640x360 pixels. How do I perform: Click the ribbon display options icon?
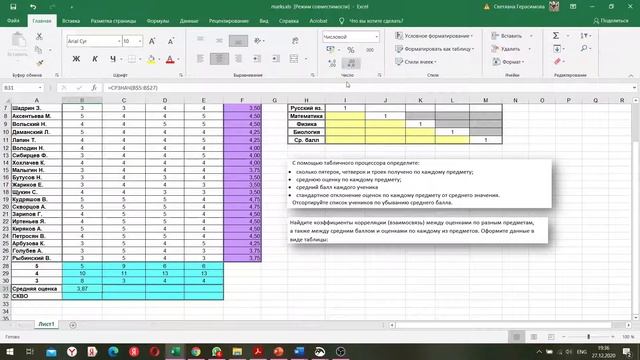[x=573, y=7]
